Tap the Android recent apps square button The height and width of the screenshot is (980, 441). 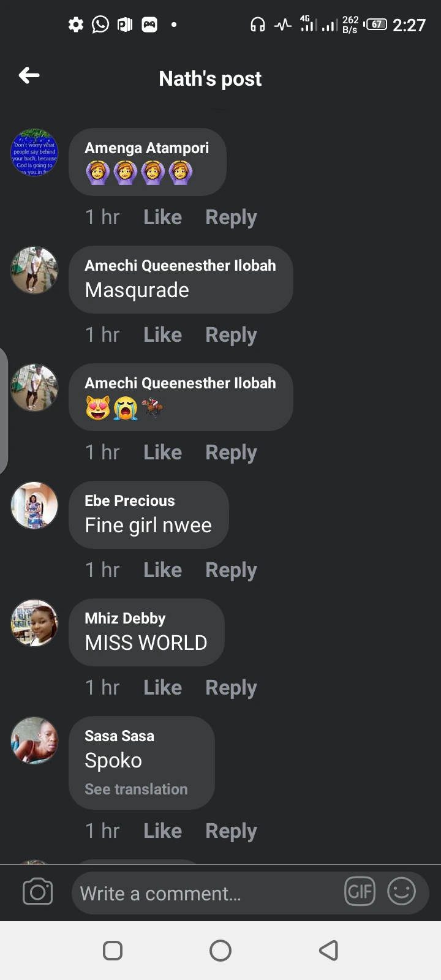tap(113, 951)
